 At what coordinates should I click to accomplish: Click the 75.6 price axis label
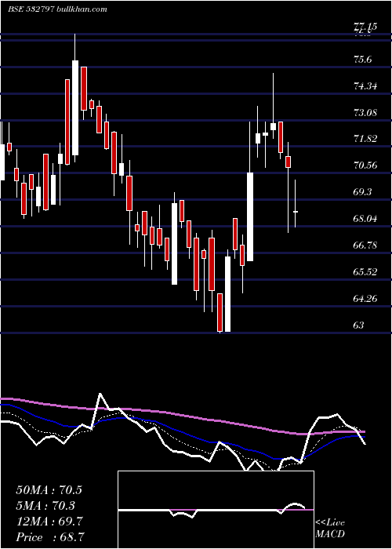pyautogui.click(x=362, y=60)
